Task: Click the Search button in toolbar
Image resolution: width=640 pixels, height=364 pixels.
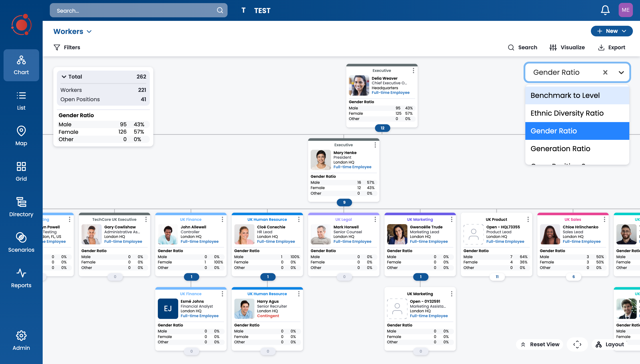Action: point(522,47)
